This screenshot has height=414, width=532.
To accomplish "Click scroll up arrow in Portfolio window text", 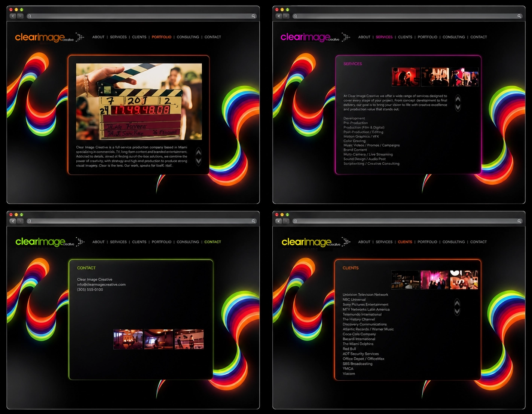I will (x=199, y=152).
